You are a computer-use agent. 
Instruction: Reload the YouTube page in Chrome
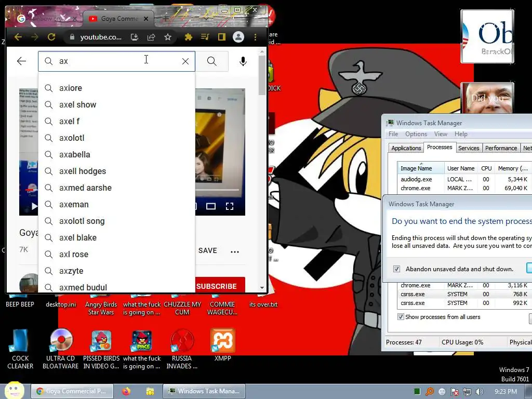pyautogui.click(x=51, y=37)
